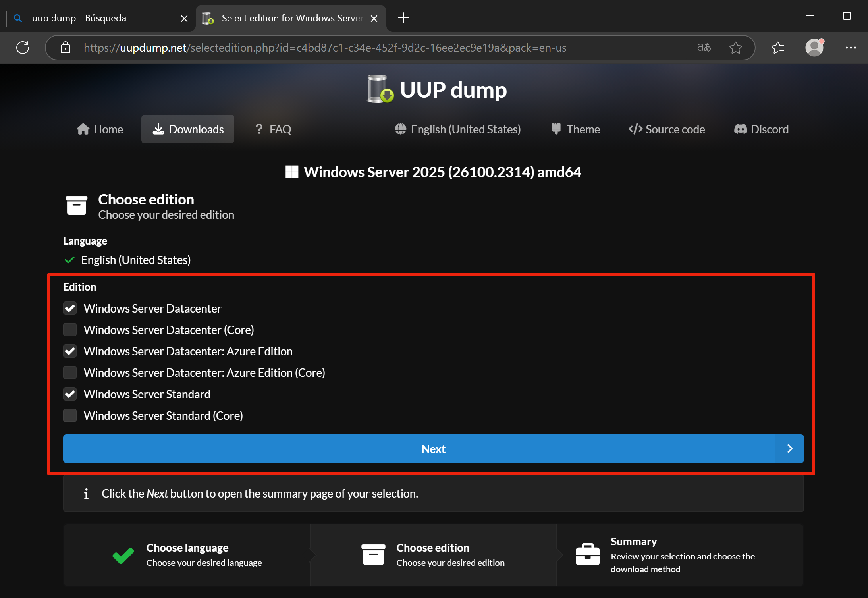This screenshot has height=598, width=868.
Task: Open the Theme selector menu
Action: 576,129
